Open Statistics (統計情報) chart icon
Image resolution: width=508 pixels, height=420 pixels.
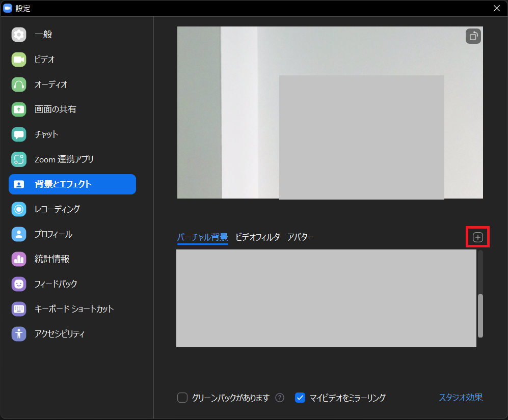click(x=19, y=259)
